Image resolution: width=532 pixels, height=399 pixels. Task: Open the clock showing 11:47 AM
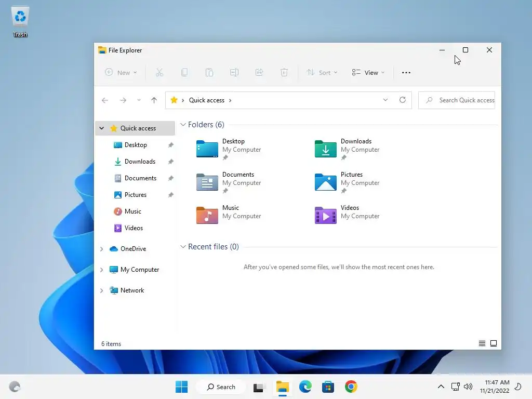coord(495,387)
